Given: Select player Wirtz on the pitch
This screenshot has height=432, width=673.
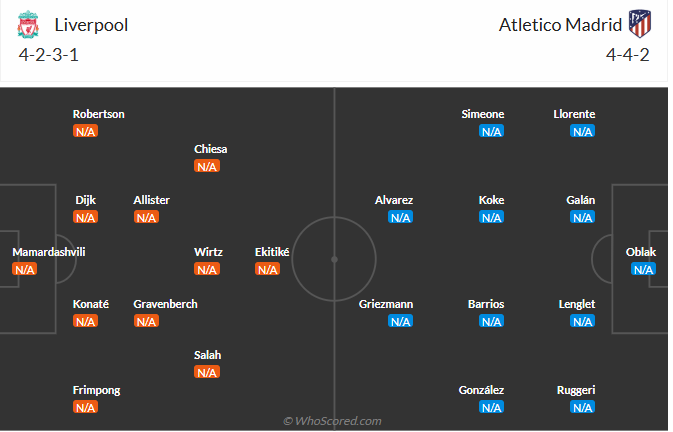Looking at the screenshot, I should (x=208, y=252).
